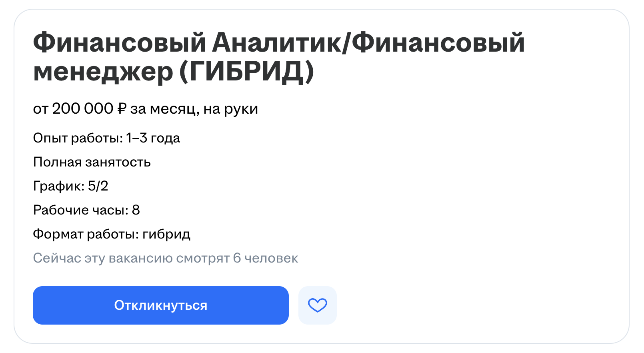
Task: Click the ruble currency symbol
Action: click(122, 109)
